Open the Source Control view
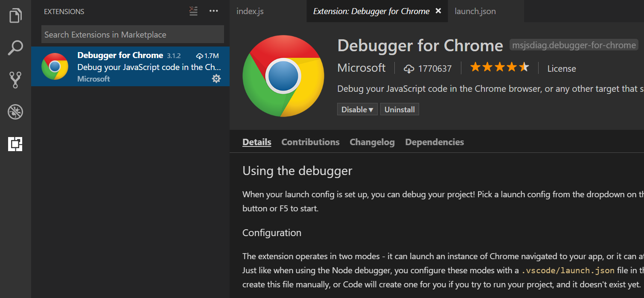 click(15, 79)
